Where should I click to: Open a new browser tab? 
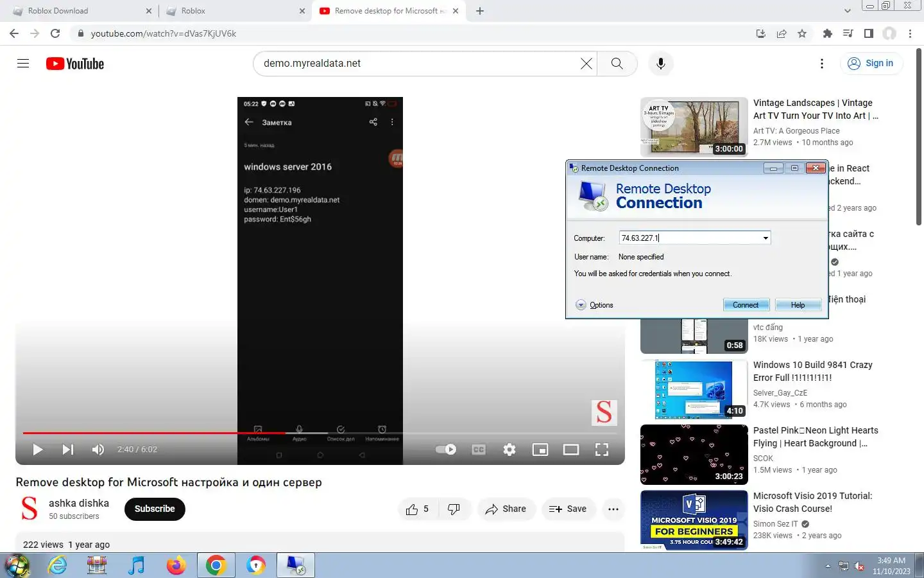pos(480,11)
